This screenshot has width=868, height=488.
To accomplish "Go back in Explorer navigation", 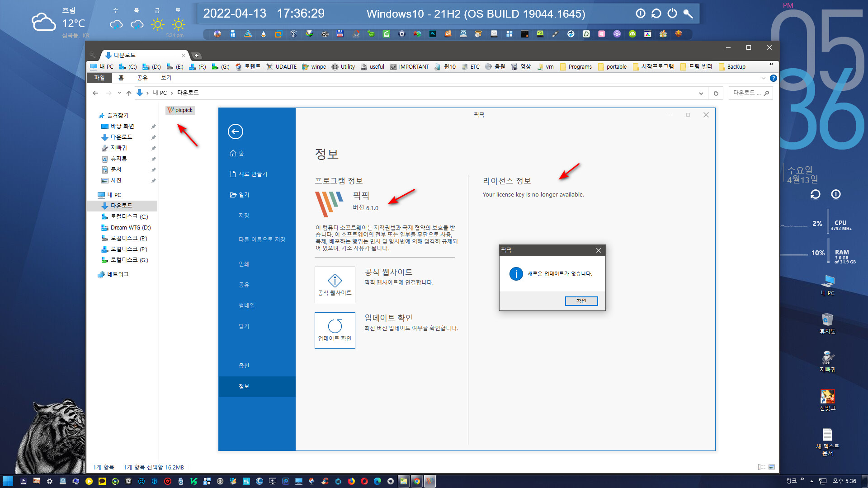I will coord(95,93).
